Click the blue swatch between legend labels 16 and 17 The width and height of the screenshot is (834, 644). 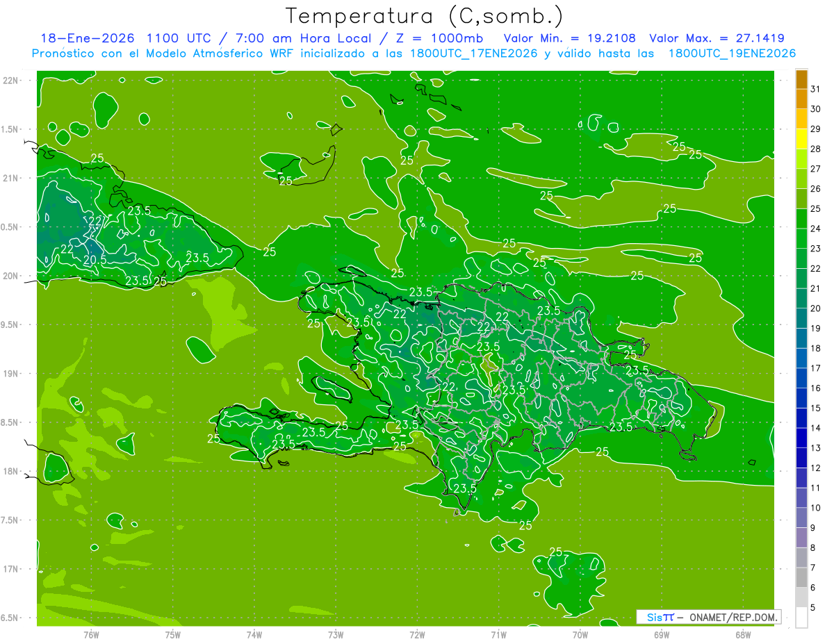(x=801, y=378)
